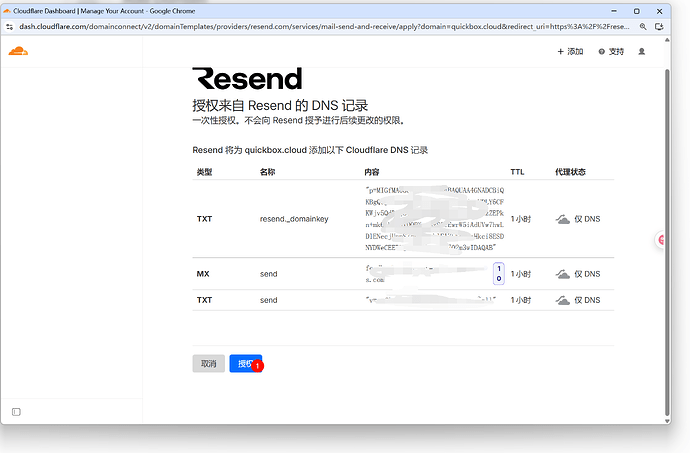The width and height of the screenshot is (690, 453).
Task: Click the vertical page scrollbar
Action: click(667, 242)
